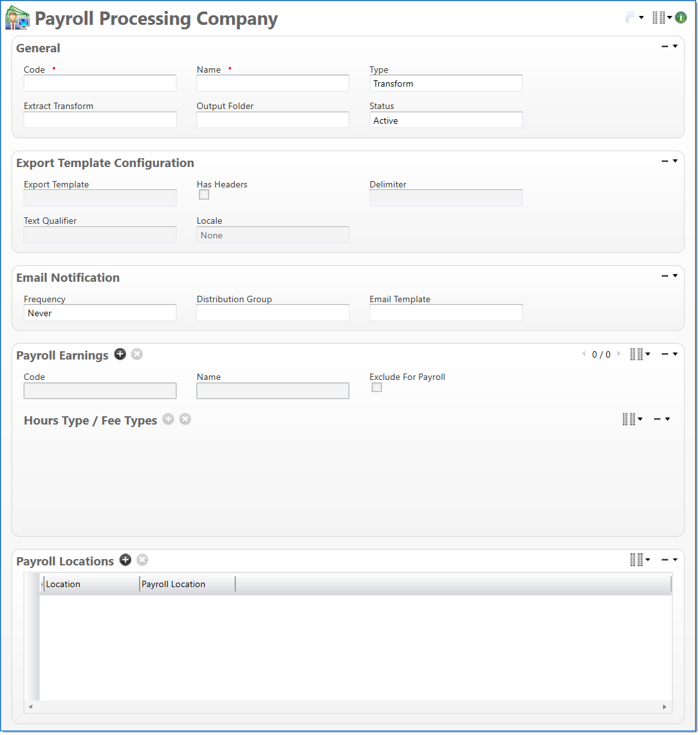Open column layout icon in page header
The image size is (700, 735).
660,18
